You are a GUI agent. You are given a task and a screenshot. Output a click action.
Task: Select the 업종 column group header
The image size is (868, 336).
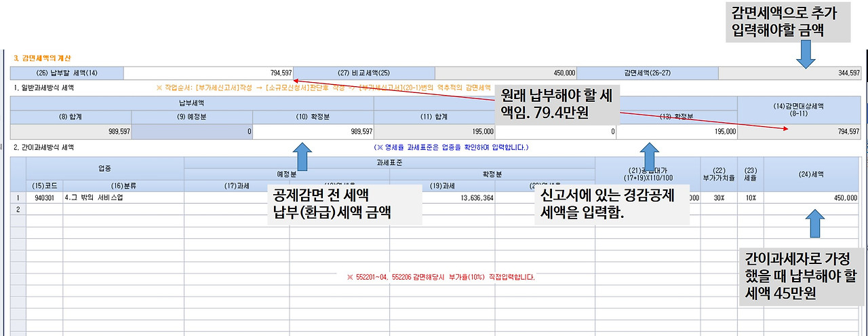105,168
